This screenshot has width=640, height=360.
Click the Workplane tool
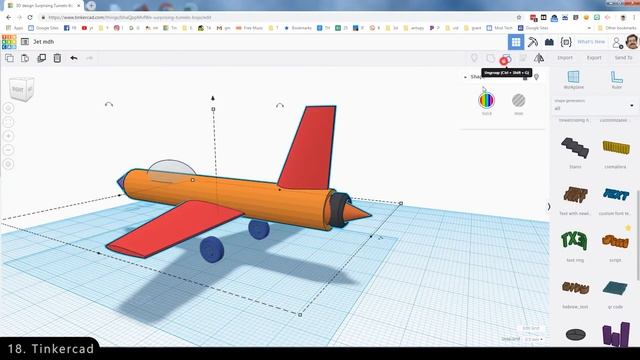click(573, 79)
